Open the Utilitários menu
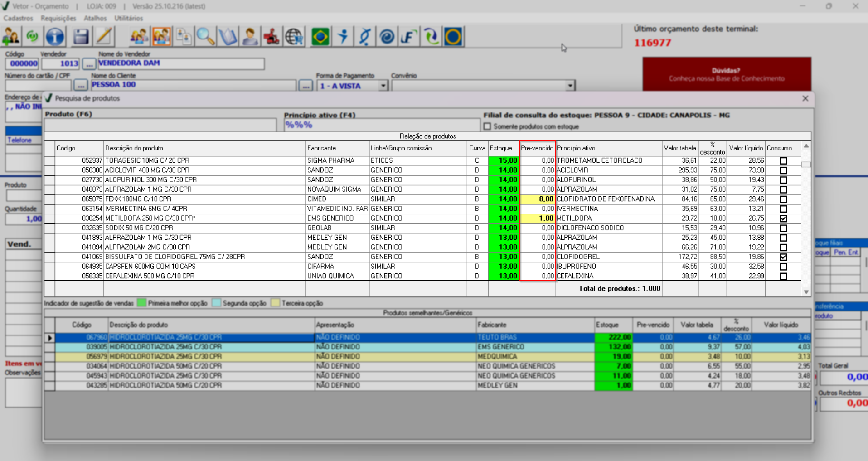This screenshot has width=868, height=461. pyautogui.click(x=128, y=18)
